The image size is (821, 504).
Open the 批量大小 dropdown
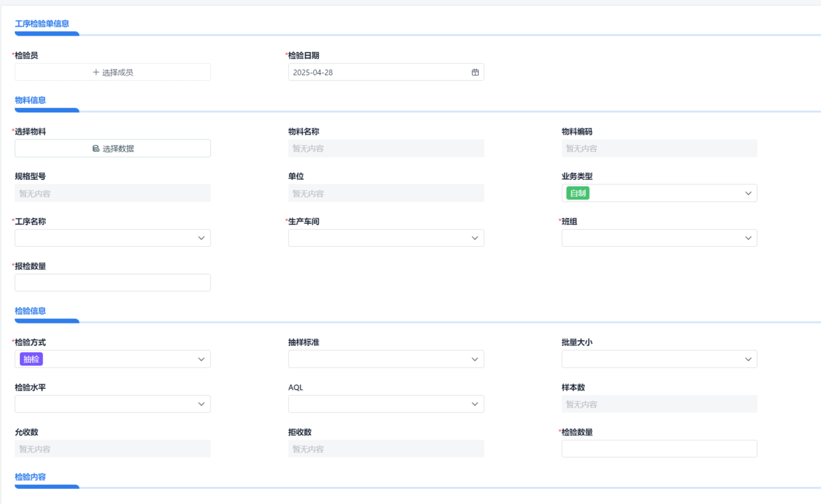(x=748, y=359)
